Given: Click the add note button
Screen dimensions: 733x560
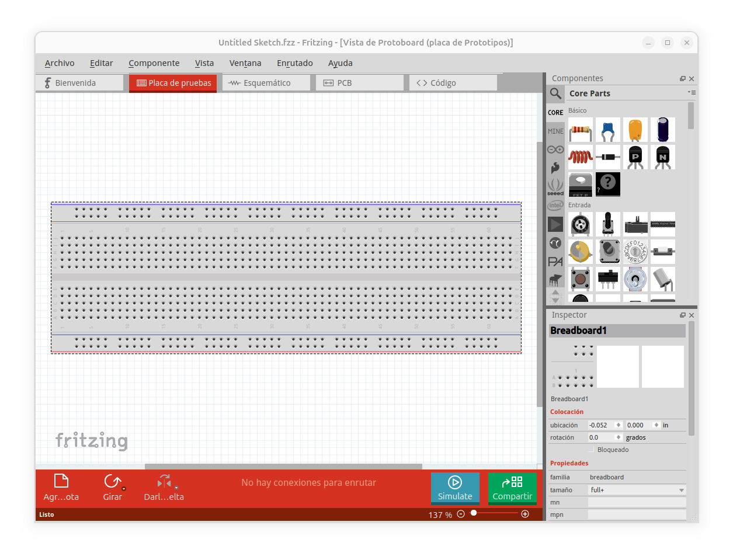Looking at the screenshot, I should pos(61,488).
